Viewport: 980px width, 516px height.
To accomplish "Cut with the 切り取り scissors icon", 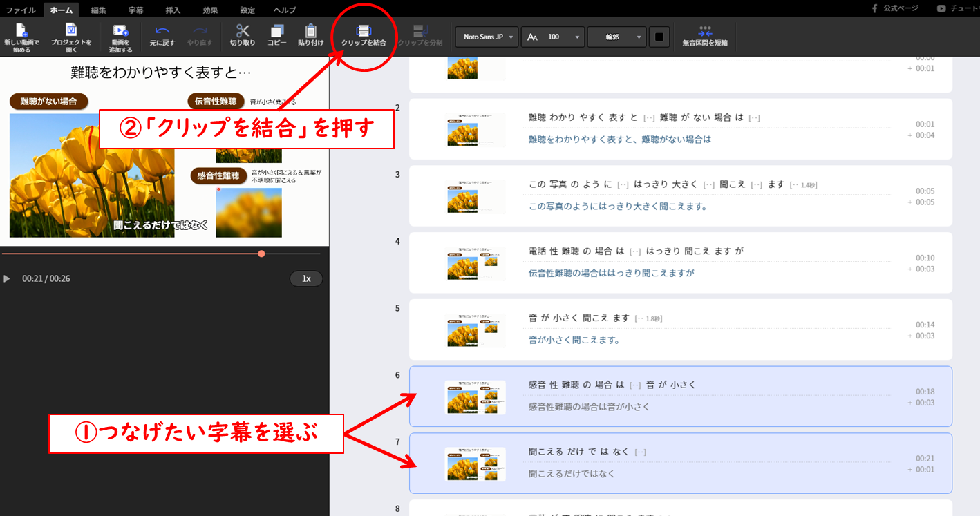I will [243, 36].
